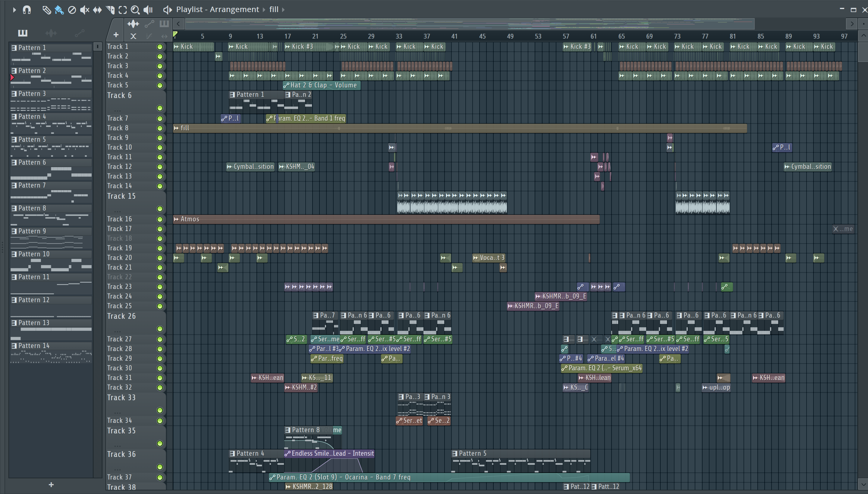The image size is (868, 494).
Task: Select Pattern 12 in the picker list
Action: (51, 306)
